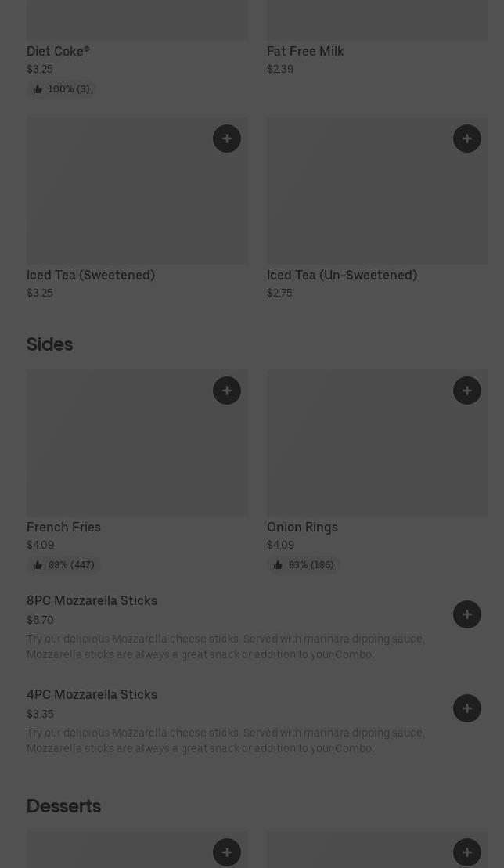Click the thumbs-up icon beside French Fries 88%
The width and height of the screenshot is (504, 868).
[38, 565]
